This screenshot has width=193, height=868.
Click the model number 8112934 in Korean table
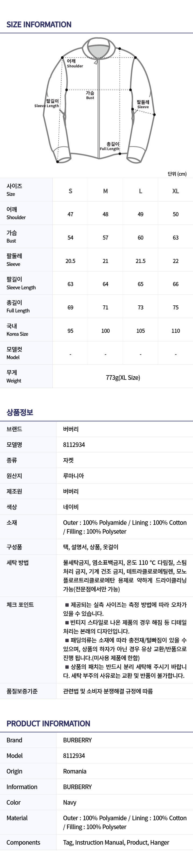coord(74,445)
